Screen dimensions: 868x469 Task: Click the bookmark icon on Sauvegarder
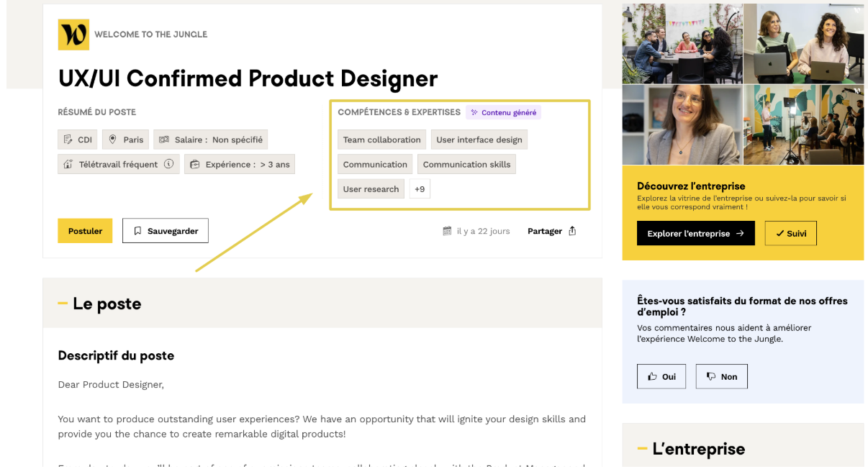pyautogui.click(x=138, y=231)
